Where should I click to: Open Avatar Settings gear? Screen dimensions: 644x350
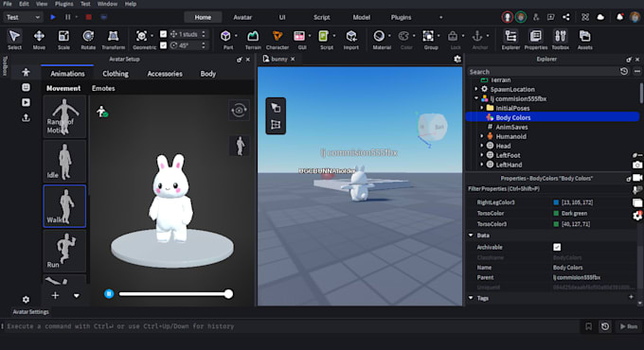[x=26, y=300]
